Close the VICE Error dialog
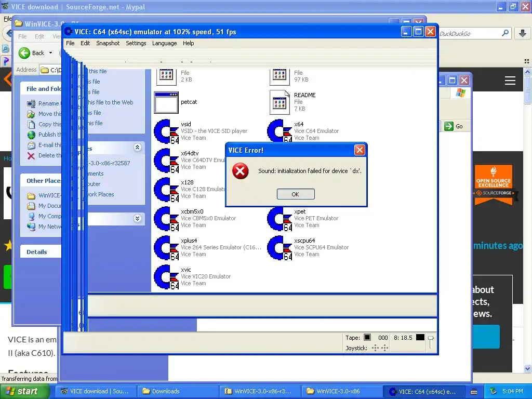This screenshot has height=399, width=532. tap(360, 150)
